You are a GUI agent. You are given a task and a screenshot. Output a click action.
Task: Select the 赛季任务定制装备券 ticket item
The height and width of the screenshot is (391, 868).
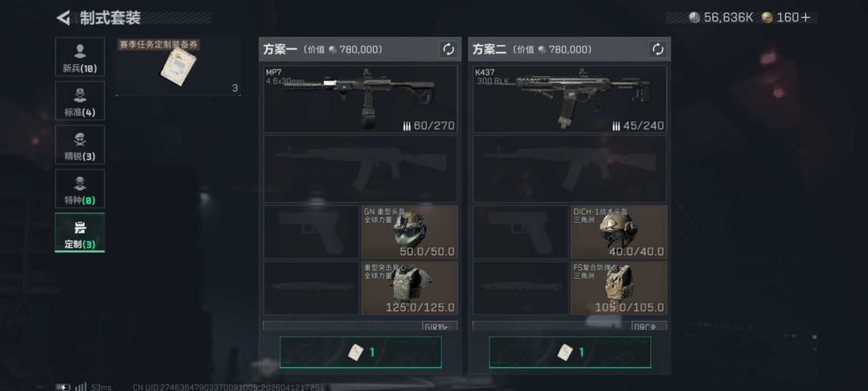pyautogui.click(x=178, y=67)
